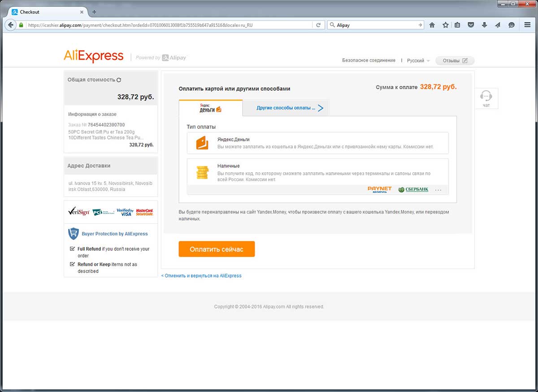
Task: Submit the Alipay search with the arrow icon
Action: (x=420, y=25)
